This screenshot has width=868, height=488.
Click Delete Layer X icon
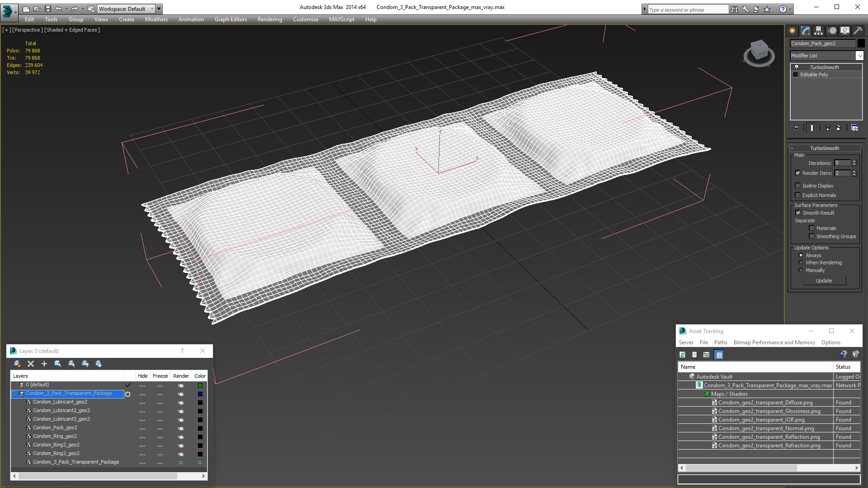point(31,364)
